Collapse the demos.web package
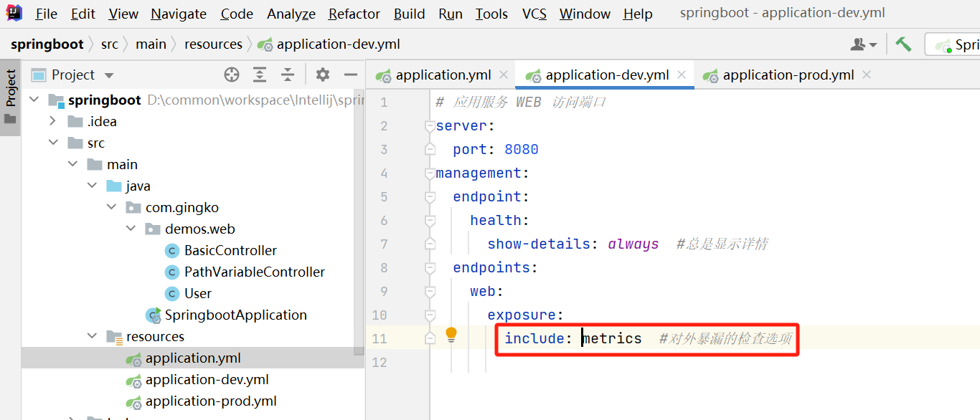980x420 pixels. (x=131, y=229)
